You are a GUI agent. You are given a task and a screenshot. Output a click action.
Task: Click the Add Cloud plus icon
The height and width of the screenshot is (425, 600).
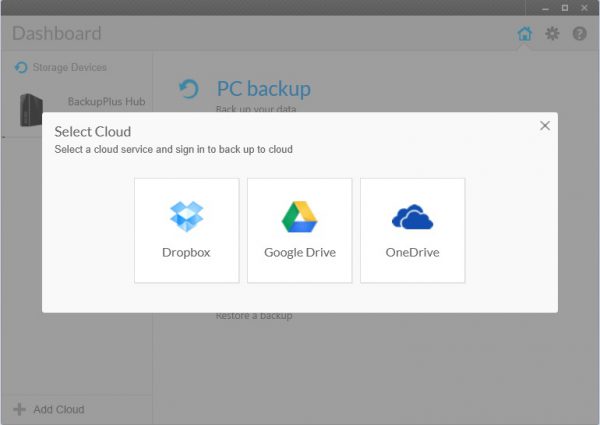click(20, 409)
